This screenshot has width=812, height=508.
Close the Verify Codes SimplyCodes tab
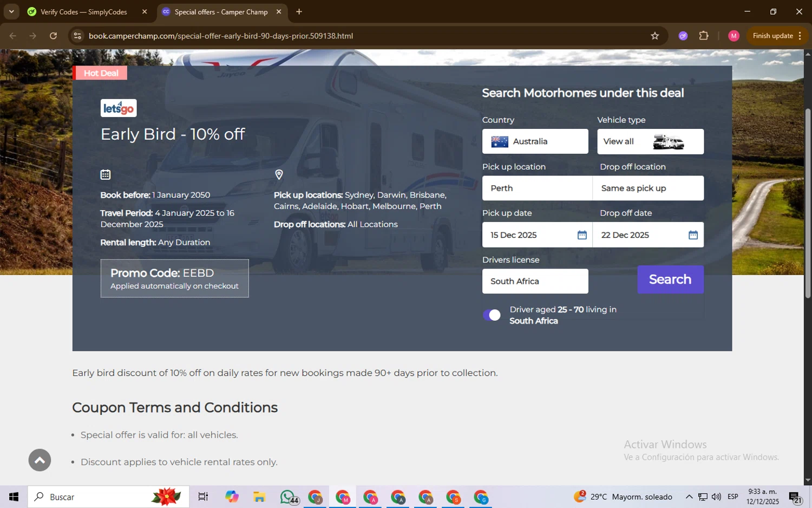[x=145, y=12]
